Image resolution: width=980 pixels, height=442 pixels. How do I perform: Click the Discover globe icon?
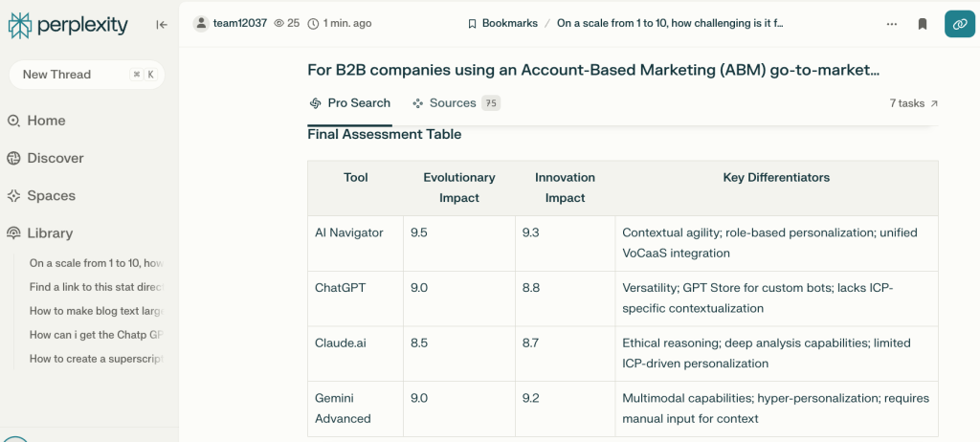click(x=13, y=158)
